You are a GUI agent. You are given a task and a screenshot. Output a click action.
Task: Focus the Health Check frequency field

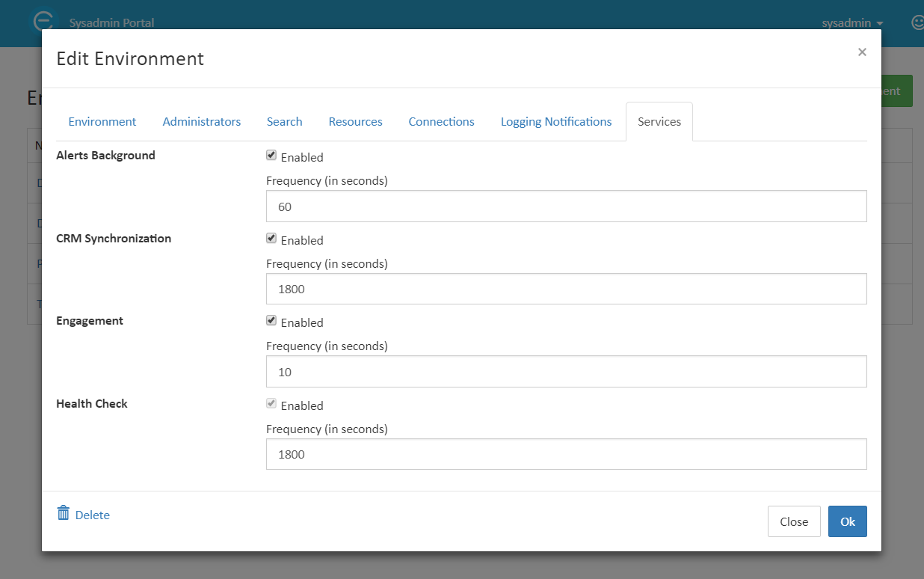pos(567,454)
